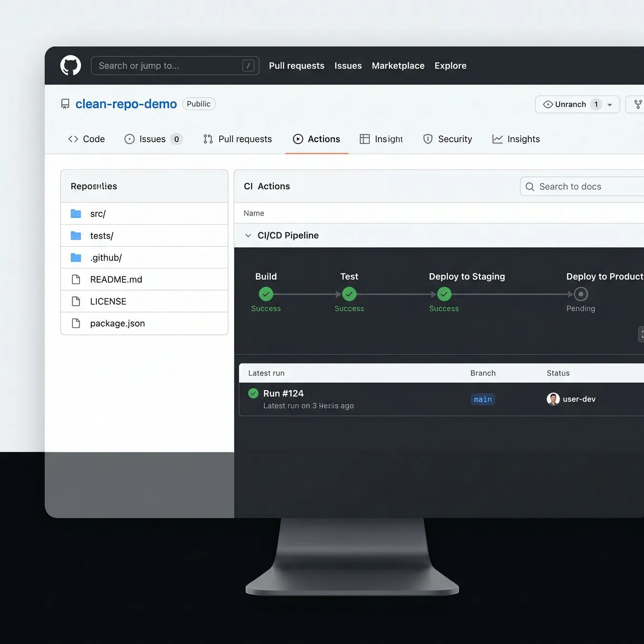Image resolution: width=644 pixels, height=644 pixels.
Task: Select the Actions tab
Action: click(317, 139)
